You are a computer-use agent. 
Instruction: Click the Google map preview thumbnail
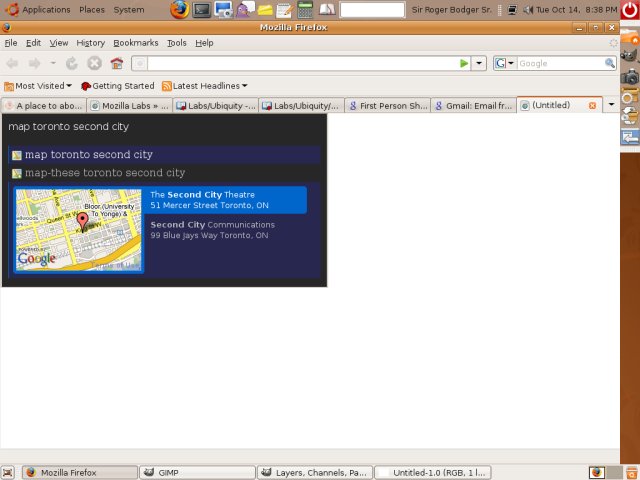(78, 229)
